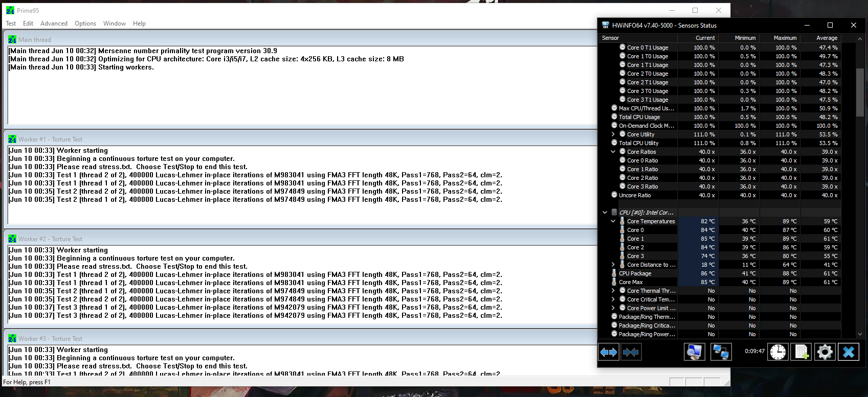Open the Help menu in Prime95
This screenshot has height=397, width=868.
tap(139, 24)
